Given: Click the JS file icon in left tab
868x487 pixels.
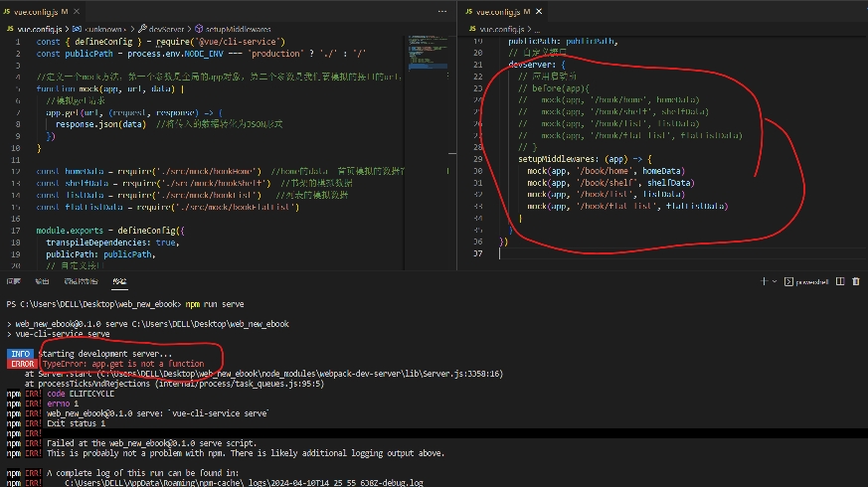Looking at the screenshot, I should coord(9,10).
